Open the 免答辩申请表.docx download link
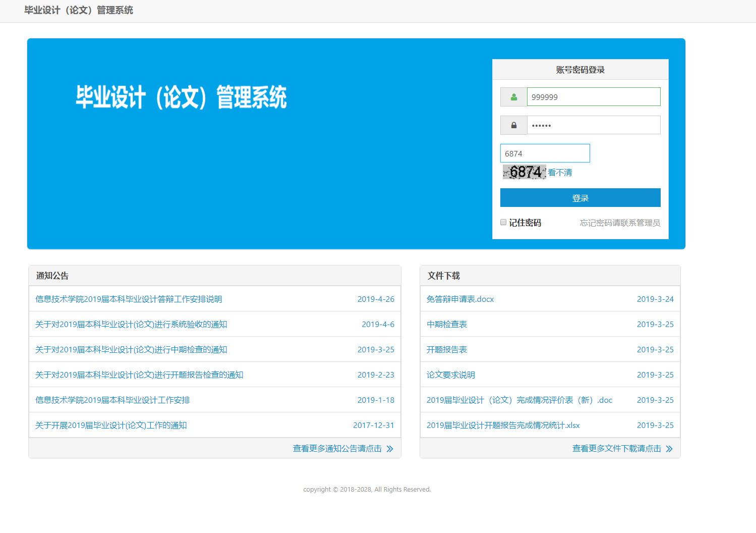The width and height of the screenshot is (756, 533). (x=460, y=299)
